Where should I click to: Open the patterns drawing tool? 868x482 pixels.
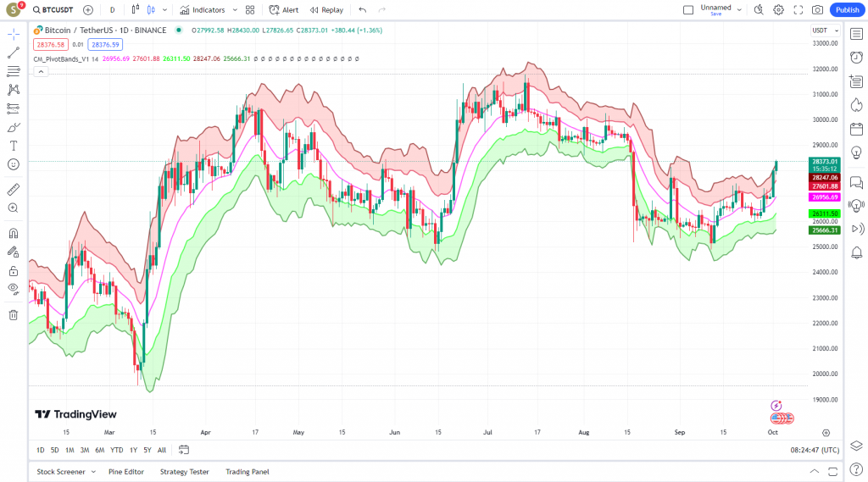pyautogui.click(x=14, y=90)
